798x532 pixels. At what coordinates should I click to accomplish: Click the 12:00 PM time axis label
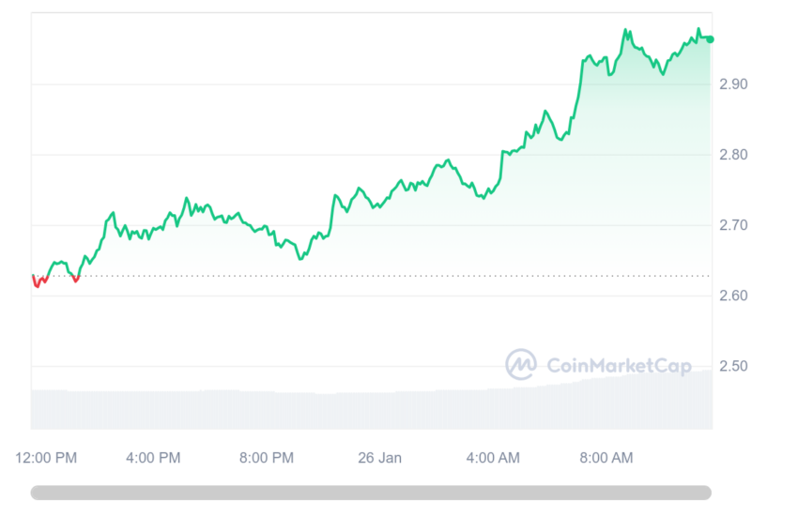click(x=46, y=458)
